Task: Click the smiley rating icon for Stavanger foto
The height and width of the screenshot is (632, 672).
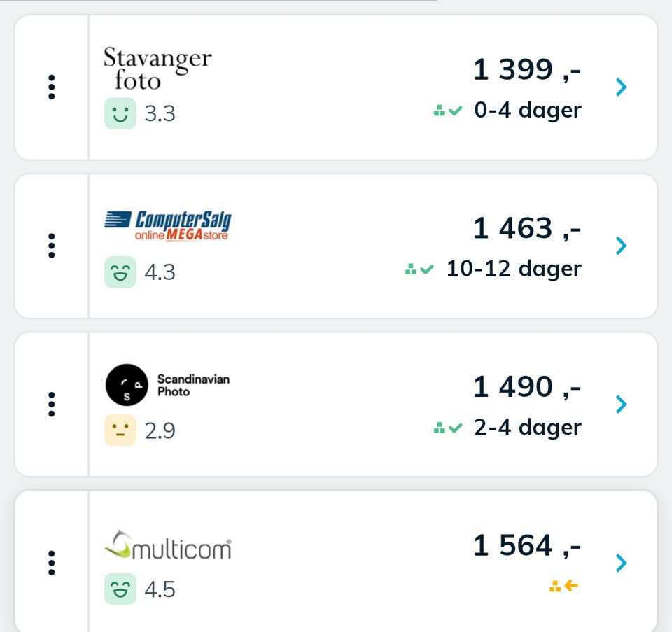Action: click(120, 113)
